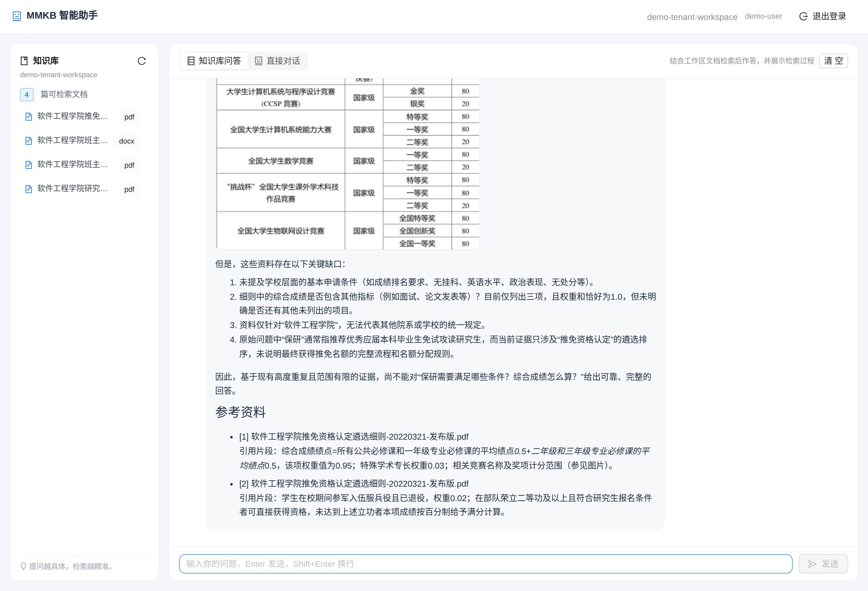Click the demo-user account label
Viewport: 868px width, 591px height.
tap(763, 17)
